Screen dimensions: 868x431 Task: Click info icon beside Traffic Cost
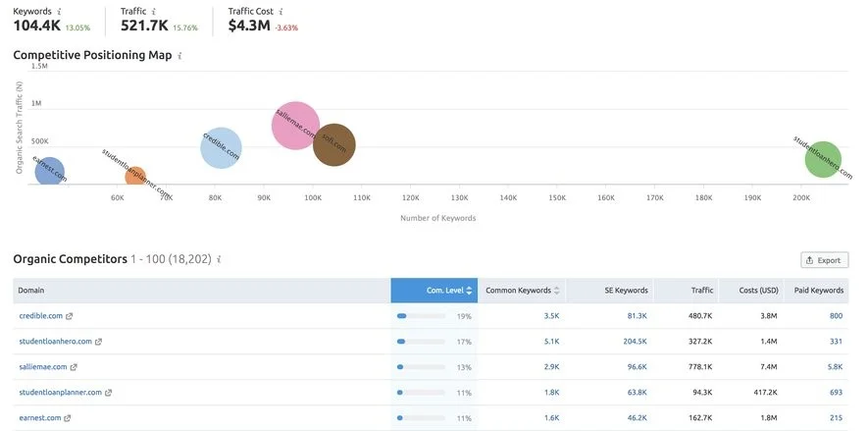281,11
